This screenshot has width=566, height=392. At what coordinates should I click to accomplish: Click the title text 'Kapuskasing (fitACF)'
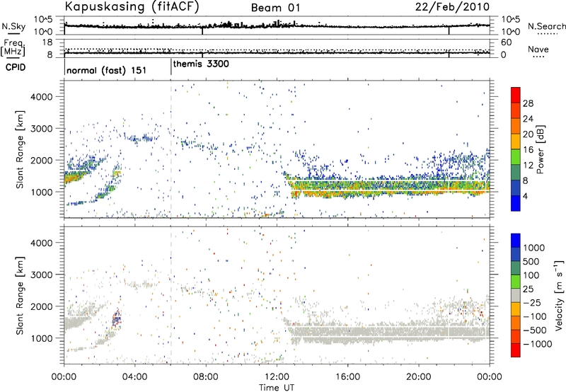tap(132, 7)
